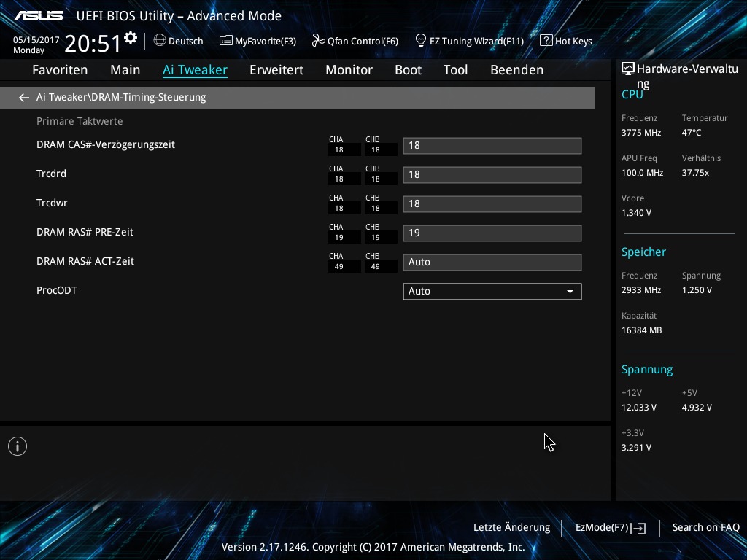The width and height of the screenshot is (747, 560).
Task: Click the Hardware-Verwaltung monitor icon
Action: tap(628, 69)
